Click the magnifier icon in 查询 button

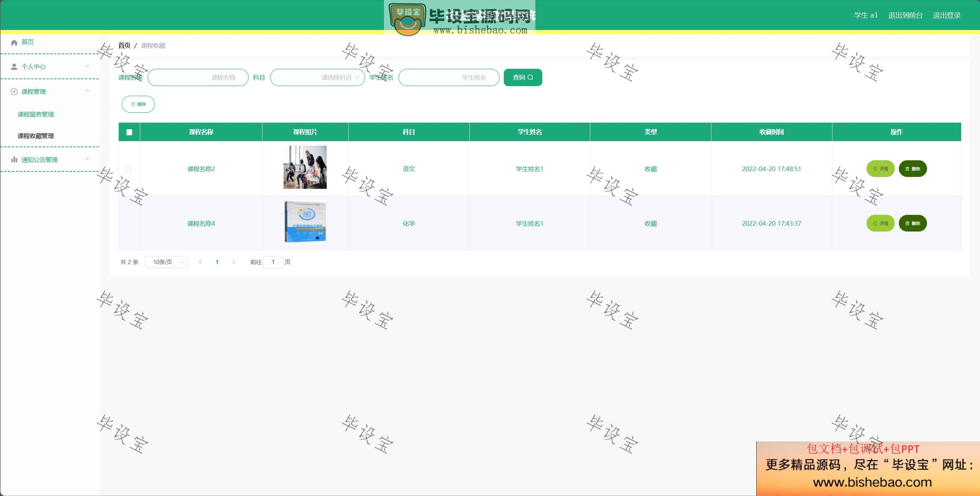[530, 77]
